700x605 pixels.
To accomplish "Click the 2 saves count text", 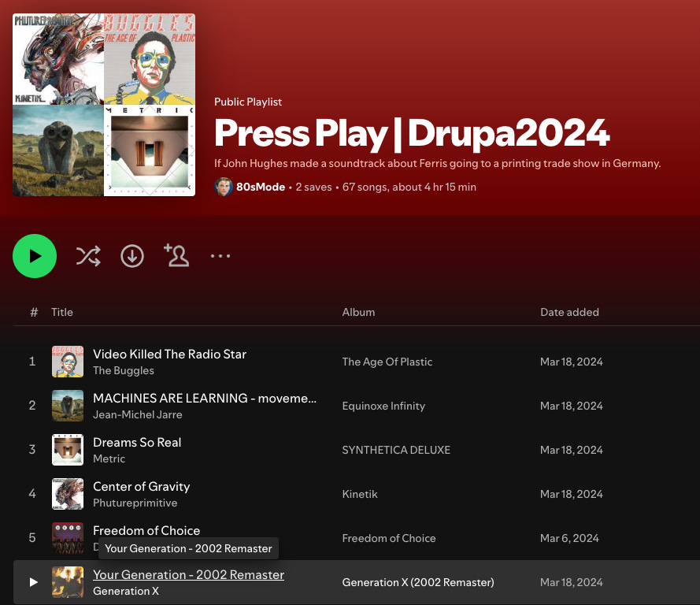I will pyautogui.click(x=314, y=187).
